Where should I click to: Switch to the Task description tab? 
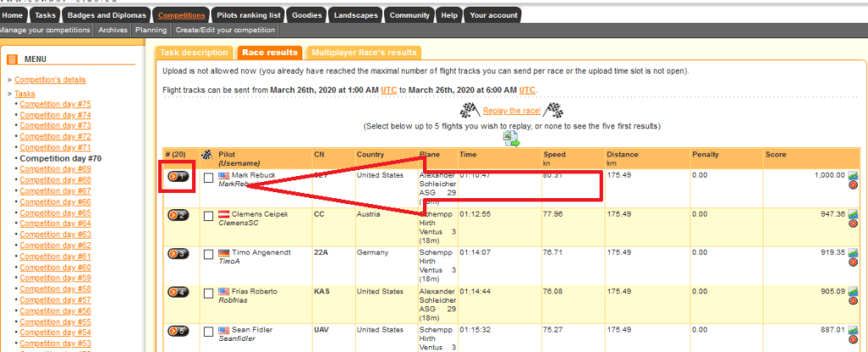(194, 53)
